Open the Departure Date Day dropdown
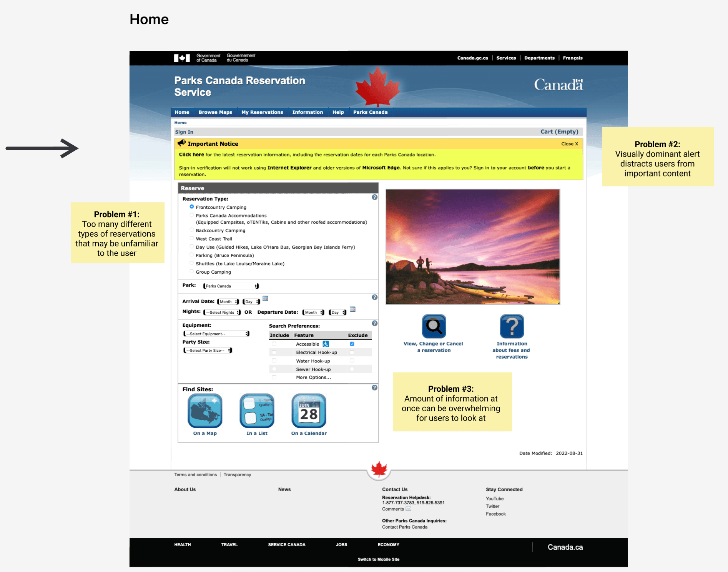The image size is (728, 572). (x=338, y=313)
